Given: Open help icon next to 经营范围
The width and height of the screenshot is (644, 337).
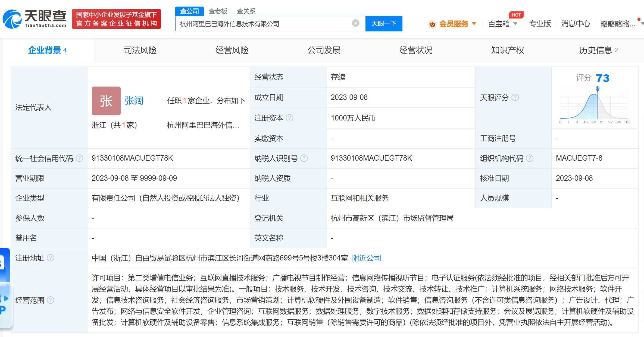Looking at the screenshot, I should point(51,300).
